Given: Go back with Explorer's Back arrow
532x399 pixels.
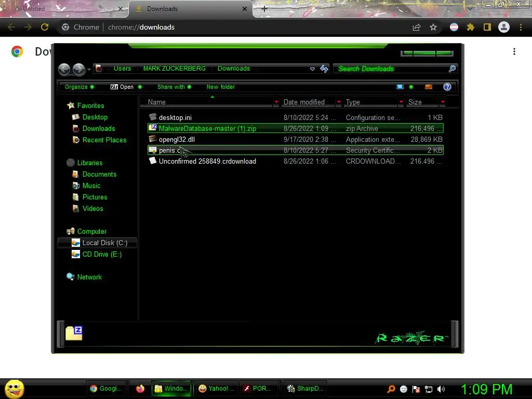Looking at the screenshot, I should coord(64,69).
